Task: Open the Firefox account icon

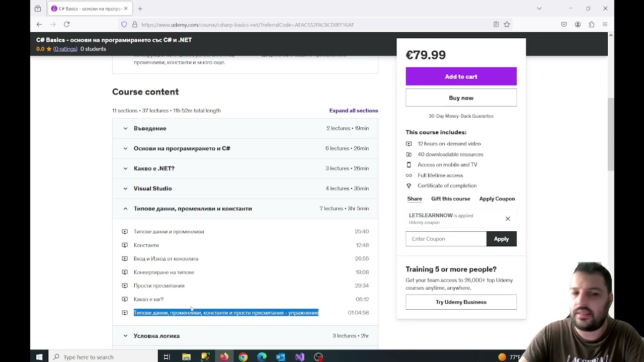Action: (578, 25)
